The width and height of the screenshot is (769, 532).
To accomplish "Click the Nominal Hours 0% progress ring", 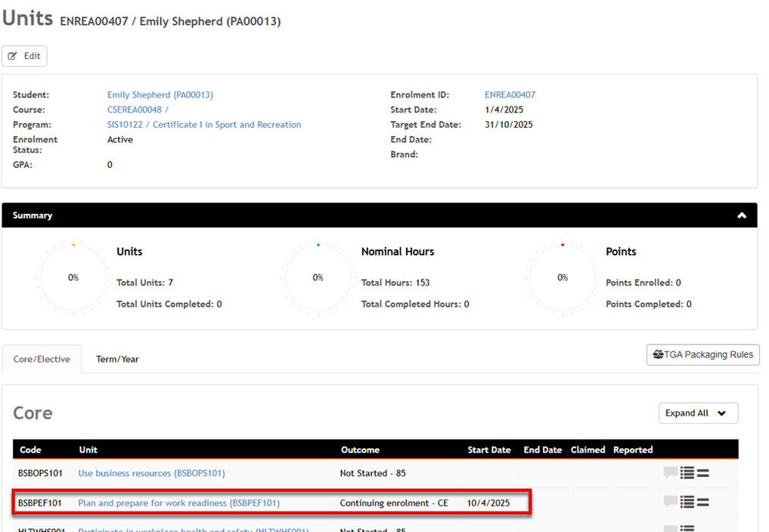I will click(x=318, y=277).
